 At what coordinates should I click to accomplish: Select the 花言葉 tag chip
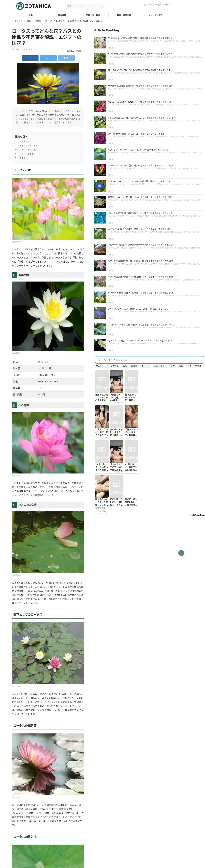[99, 366]
